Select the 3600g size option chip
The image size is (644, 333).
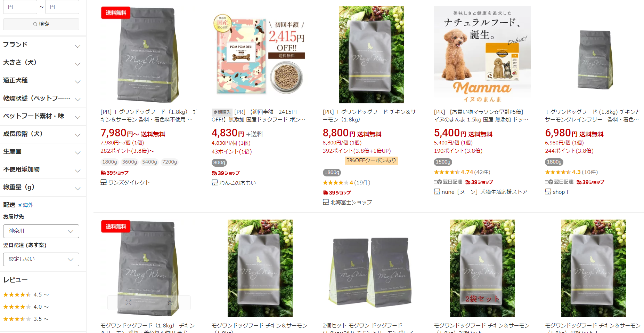pos(130,162)
